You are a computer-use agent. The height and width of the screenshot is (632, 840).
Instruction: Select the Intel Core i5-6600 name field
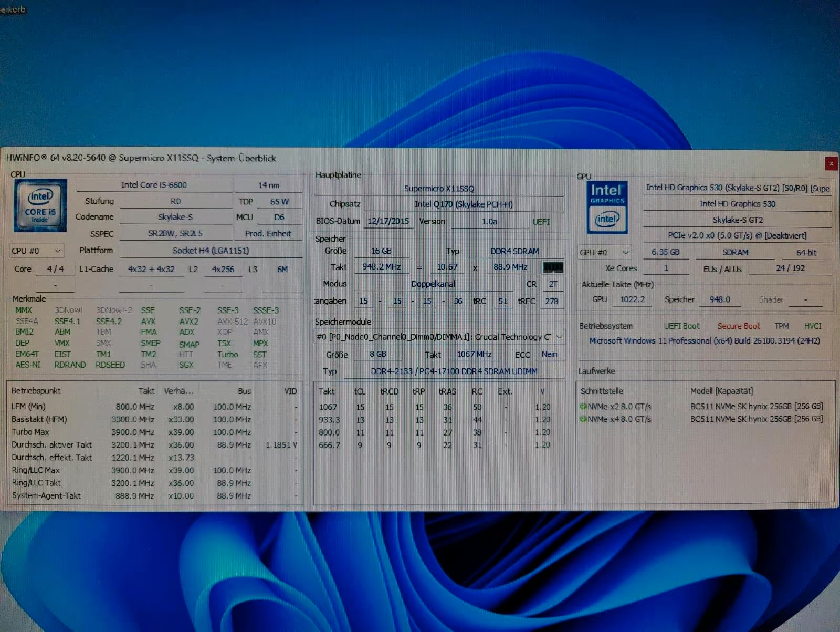tap(154, 185)
